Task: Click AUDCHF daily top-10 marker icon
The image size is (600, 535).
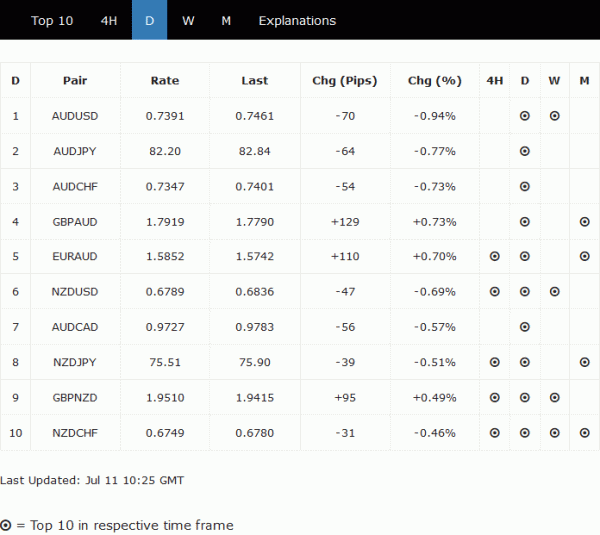Action: [x=525, y=186]
